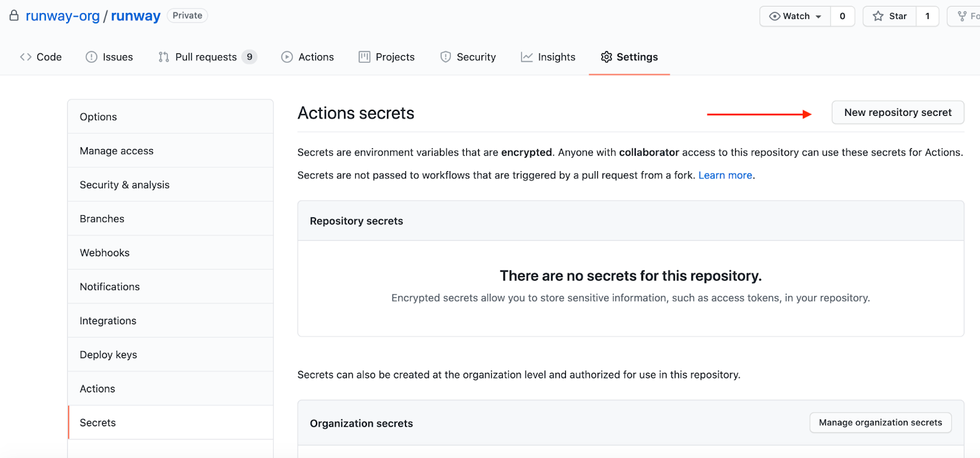The height and width of the screenshot is (458, 980).
Task: Click the pull requests count badge 9
Action: 249,57
